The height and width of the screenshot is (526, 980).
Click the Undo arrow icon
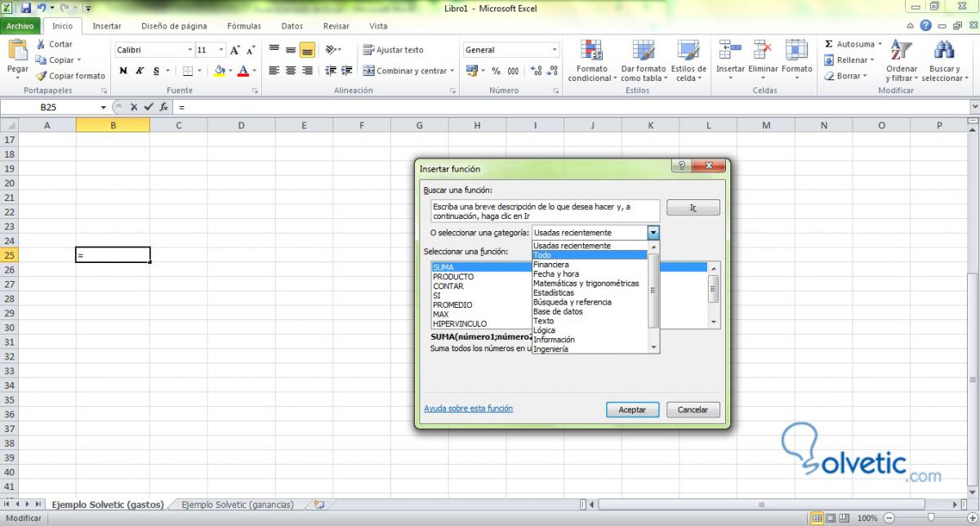(41, 7)
